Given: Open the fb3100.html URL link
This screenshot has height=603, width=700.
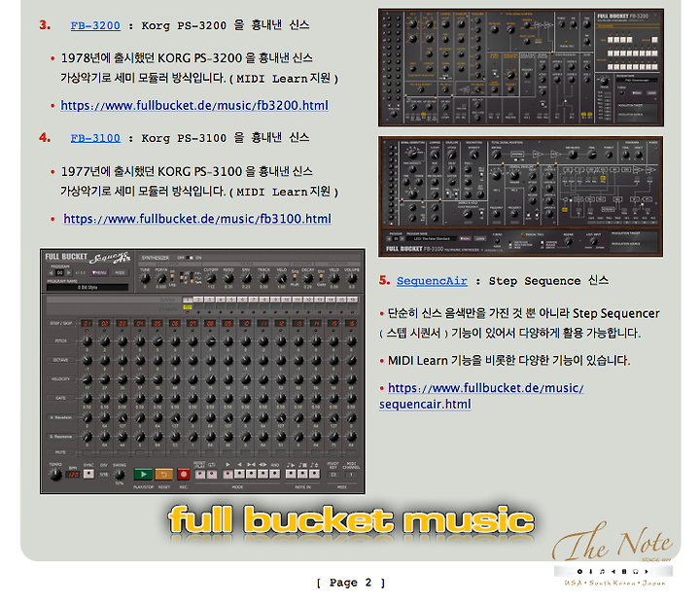Looking at the screenshot, I should pos(197,219).
